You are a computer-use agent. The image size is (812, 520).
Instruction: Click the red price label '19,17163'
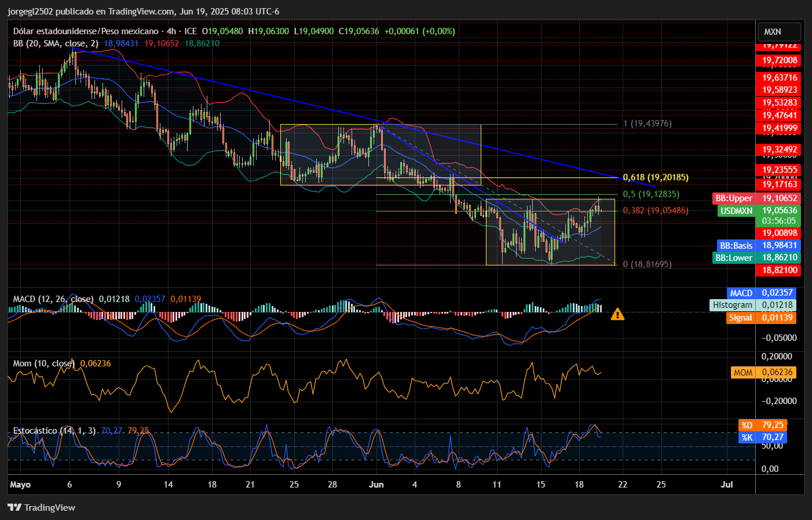click(x=779, y=184)
